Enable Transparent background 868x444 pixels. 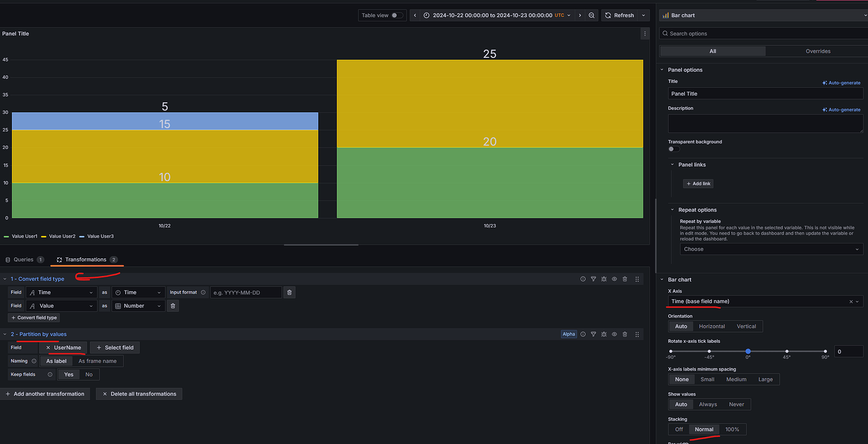point(672,148)
